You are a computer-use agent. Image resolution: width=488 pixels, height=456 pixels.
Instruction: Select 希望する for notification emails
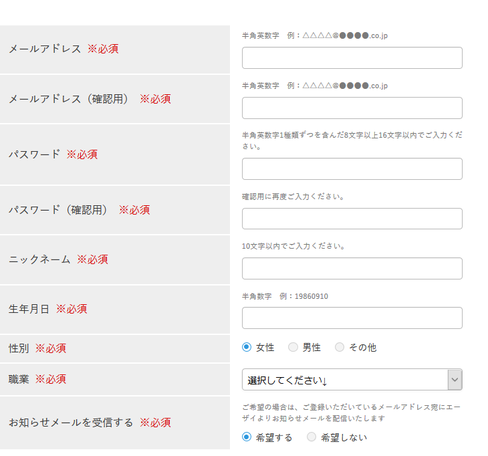click(x=247, y=437)
